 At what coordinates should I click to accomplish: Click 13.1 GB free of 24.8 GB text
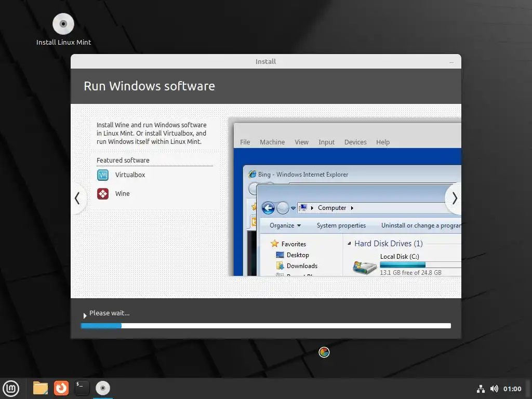pyautogui.click(x=410, y=273)
